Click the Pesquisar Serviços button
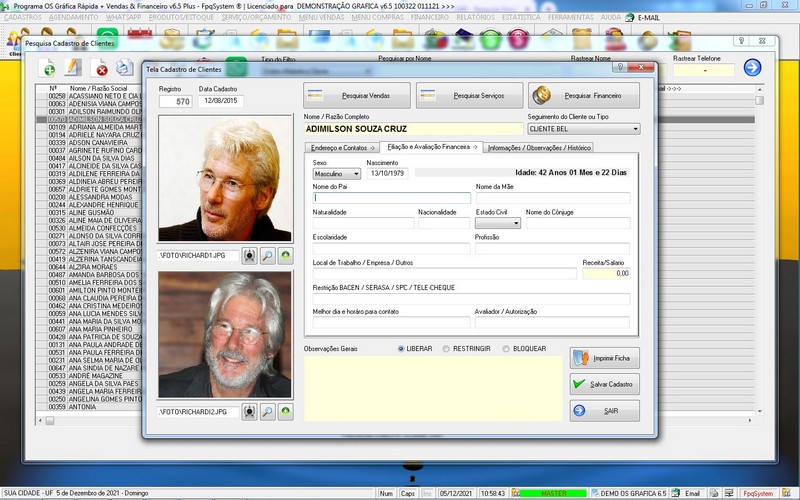This screenshot has width=800, height=500. pyautogui.click(x=469, y=95)
